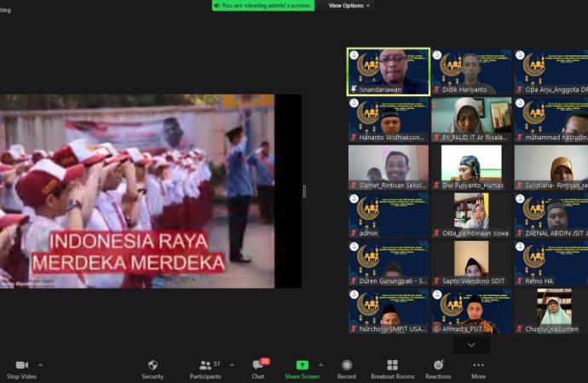Click muted mic icon on Slamet_Rintisan tile
The width and height of the screenshot is (588, 383).
354,186
